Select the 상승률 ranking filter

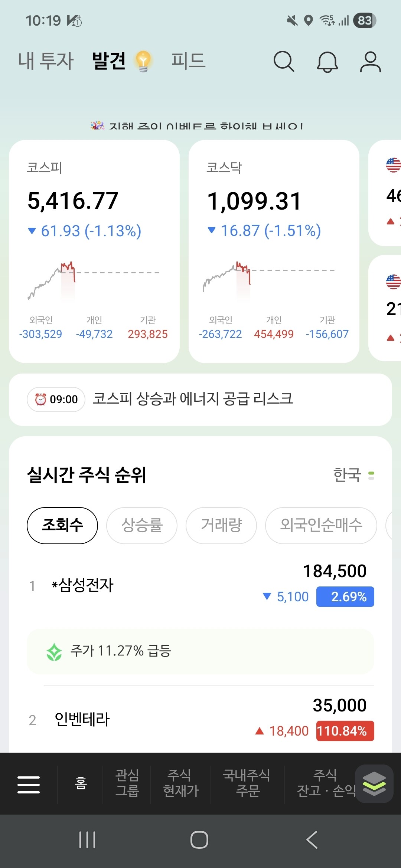[142, 525]
